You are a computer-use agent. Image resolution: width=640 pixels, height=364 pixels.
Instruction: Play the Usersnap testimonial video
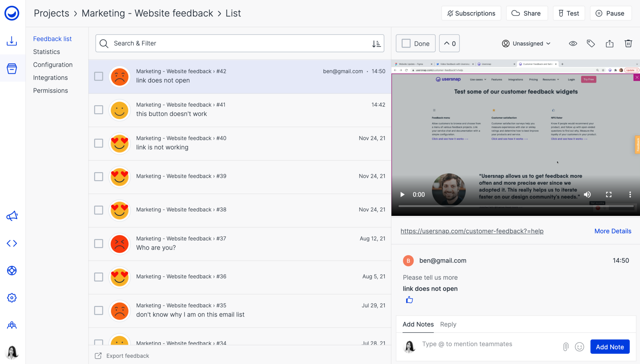pyautogui.click(x=402, y=194)
